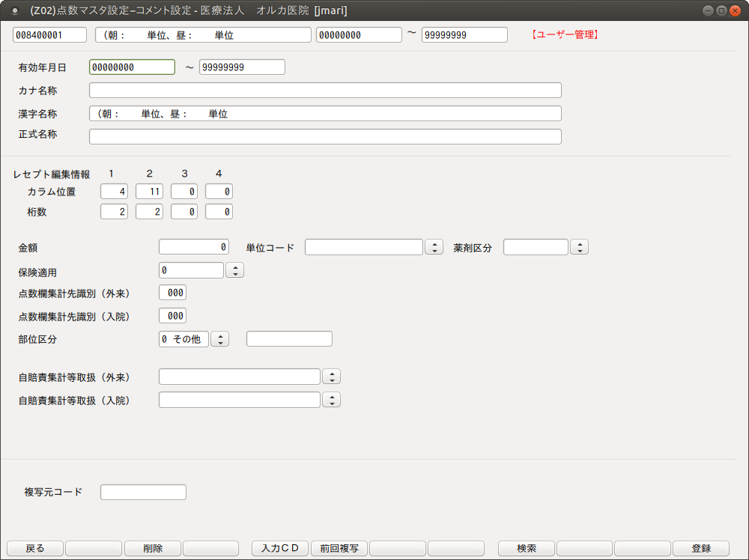Expand 自賠責集計等取扱（外来） dropdown
The height and width of the screenshot is (560, 749).
pos(331,377)
